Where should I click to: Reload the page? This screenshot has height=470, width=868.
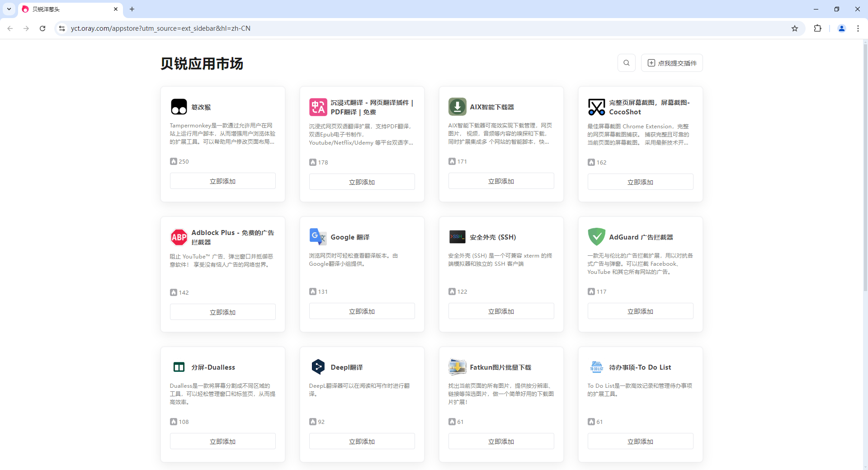tap(42, 28)
